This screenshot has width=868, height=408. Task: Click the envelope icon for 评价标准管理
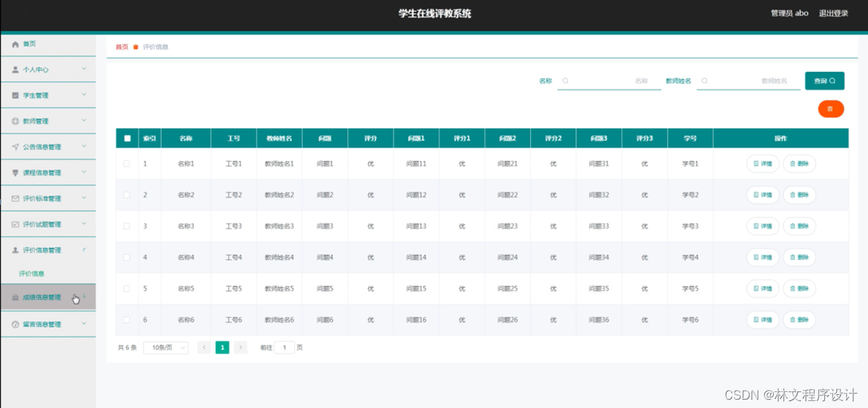point(15,198)
